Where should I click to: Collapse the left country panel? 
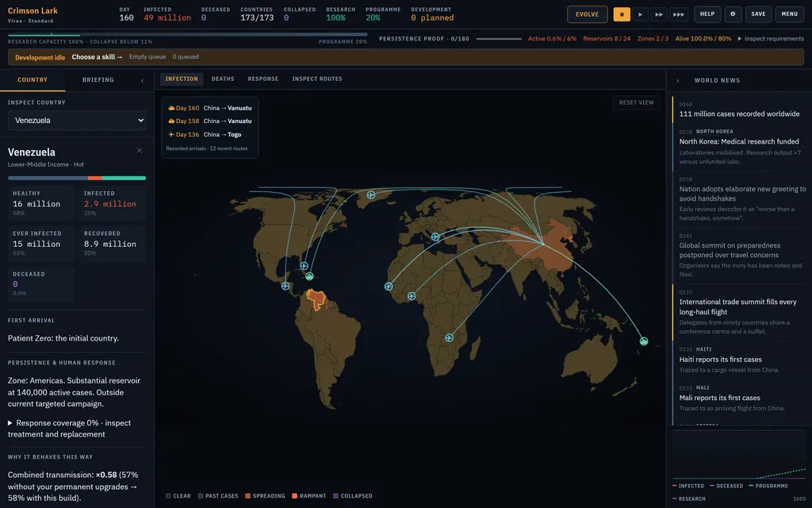coord(143,80)
